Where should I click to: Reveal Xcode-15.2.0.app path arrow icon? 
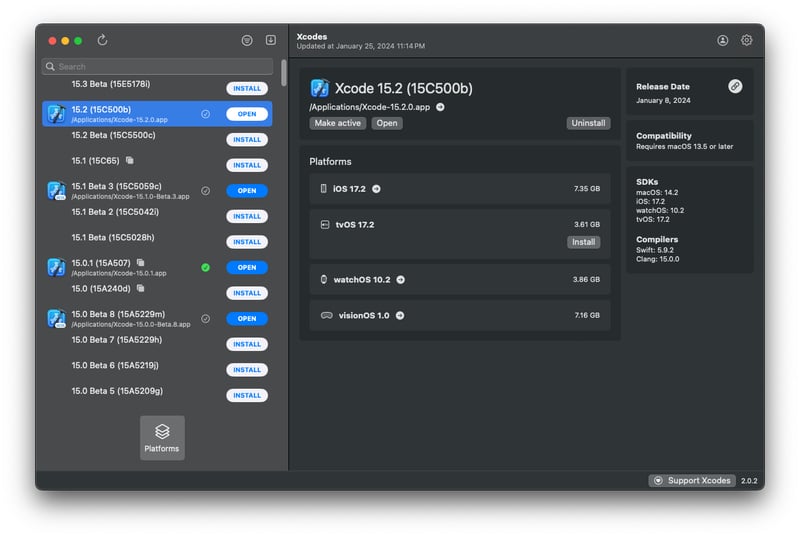coord(440,107)
